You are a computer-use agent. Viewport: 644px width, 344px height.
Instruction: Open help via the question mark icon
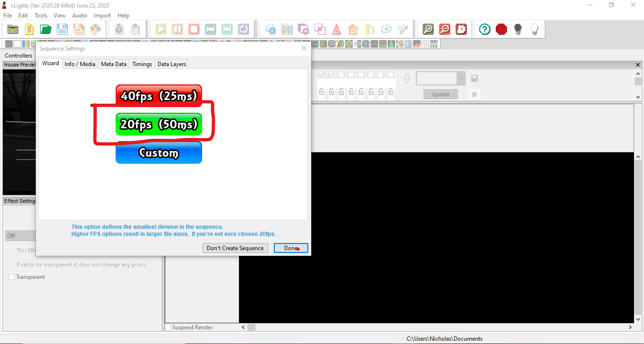[x=485, y=29]
